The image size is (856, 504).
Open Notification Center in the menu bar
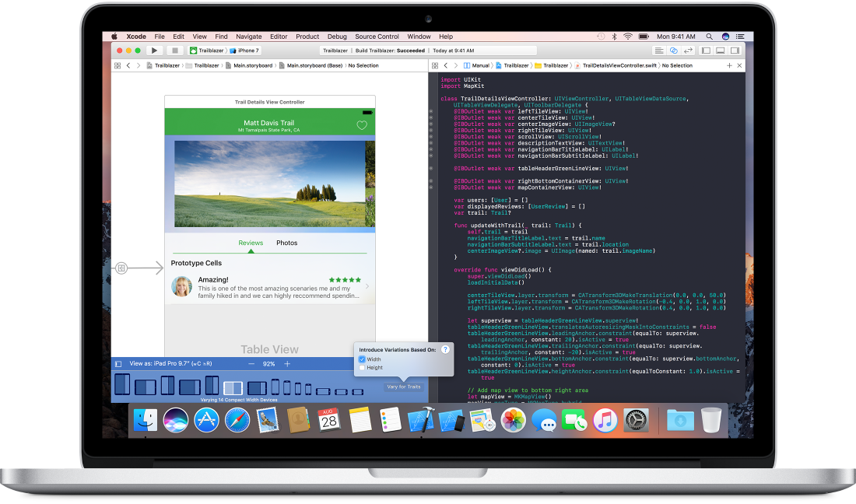click(740, 37)
